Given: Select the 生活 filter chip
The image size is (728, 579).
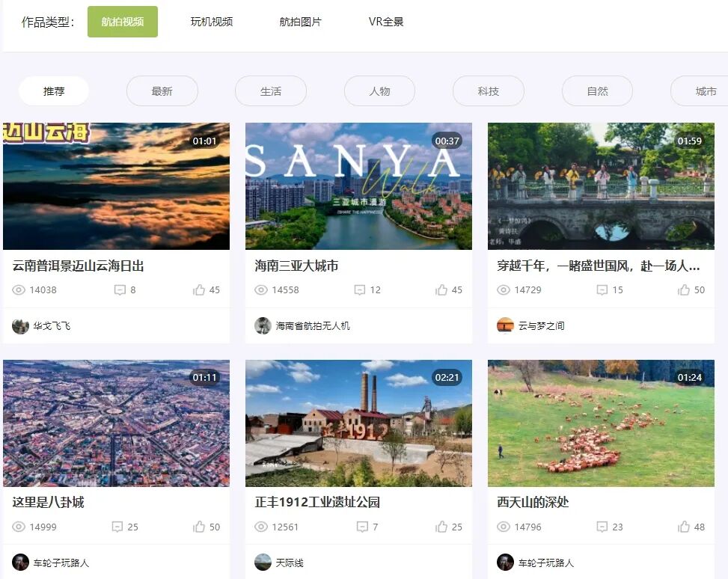Looking at the screenshot, I should [x=270, y=91].
